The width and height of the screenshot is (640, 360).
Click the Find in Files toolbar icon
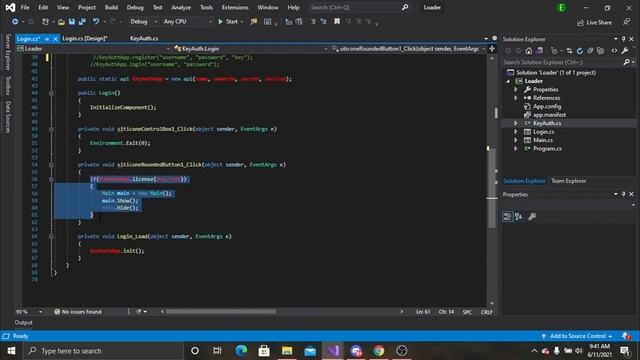(x=253, y=22)
